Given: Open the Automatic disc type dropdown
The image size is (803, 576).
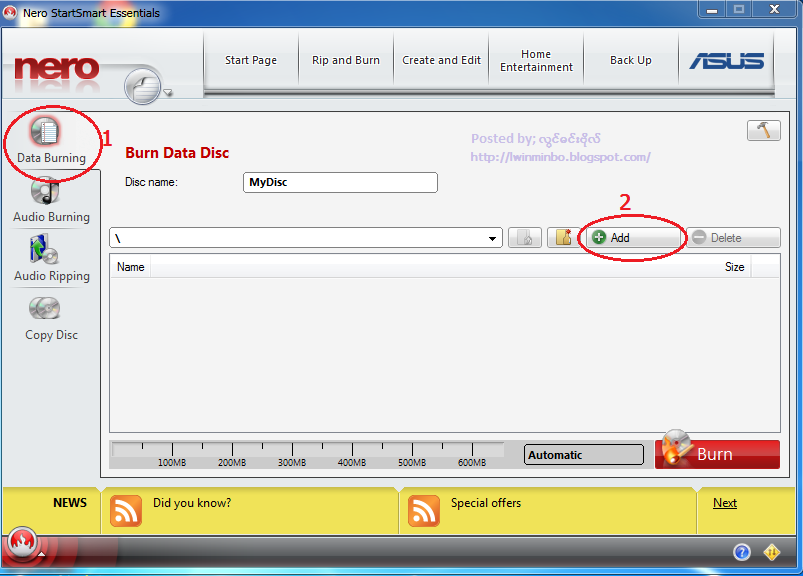Looking at the screenshot, I should click(583, 455).
